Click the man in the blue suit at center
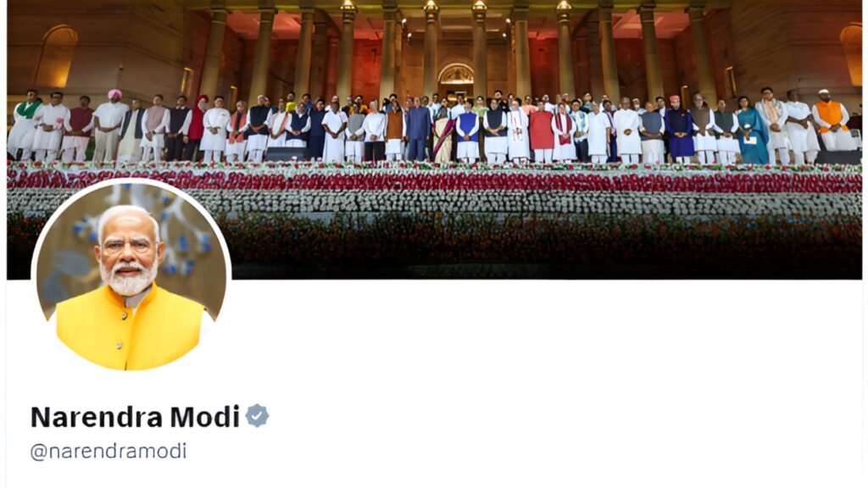 (x=419, y=129)
